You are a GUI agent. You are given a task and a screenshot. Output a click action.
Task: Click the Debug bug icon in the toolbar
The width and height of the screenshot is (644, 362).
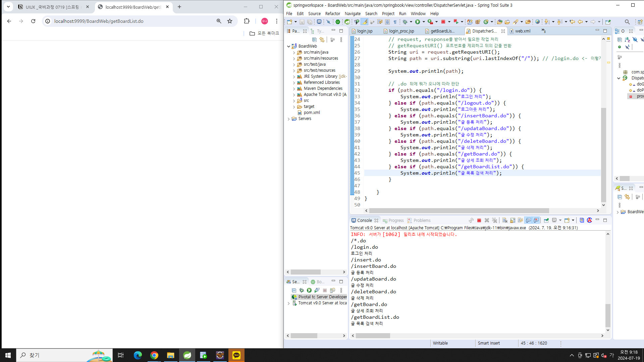405,22
